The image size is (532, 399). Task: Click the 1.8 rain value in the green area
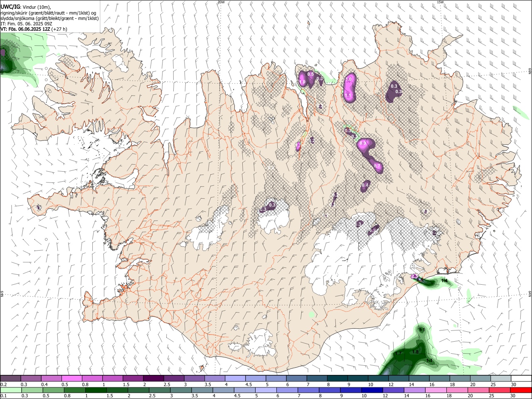415,352
